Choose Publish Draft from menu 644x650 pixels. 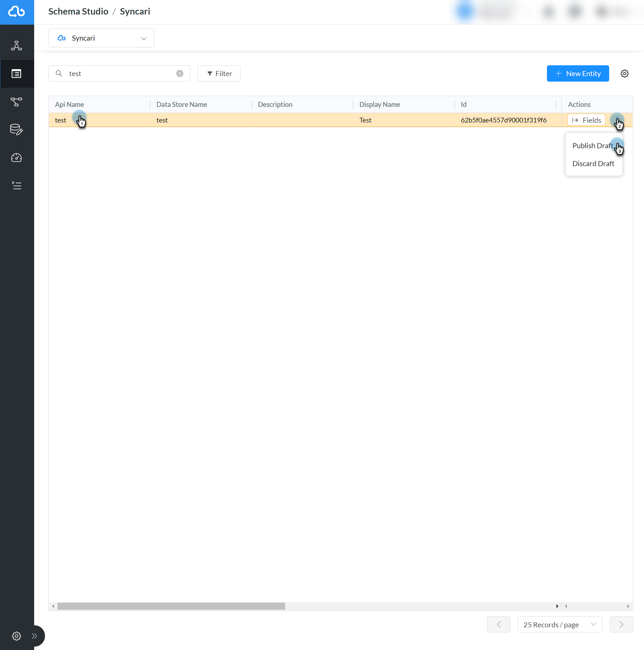point(593,146)
